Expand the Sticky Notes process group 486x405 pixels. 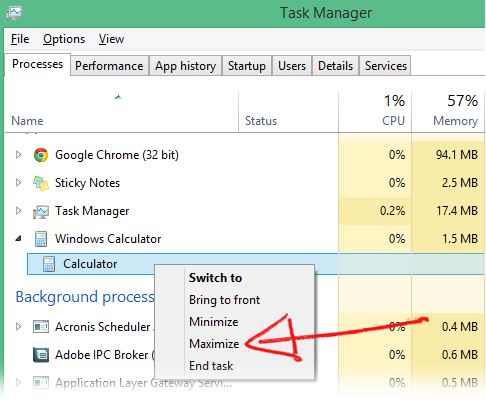tap(18, 183)
